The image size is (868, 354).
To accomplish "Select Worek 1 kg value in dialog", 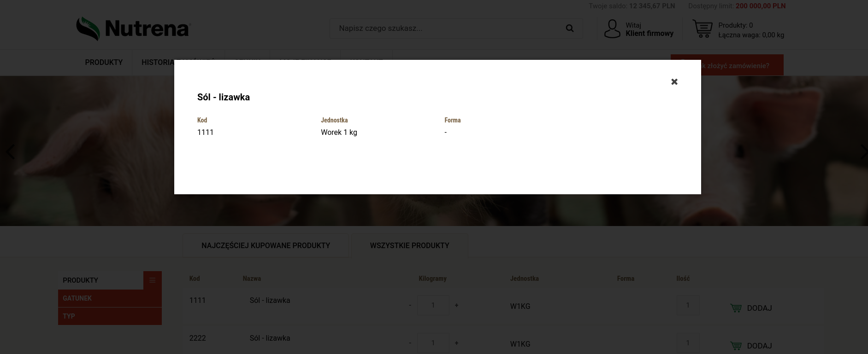I will tap(339, 133).
